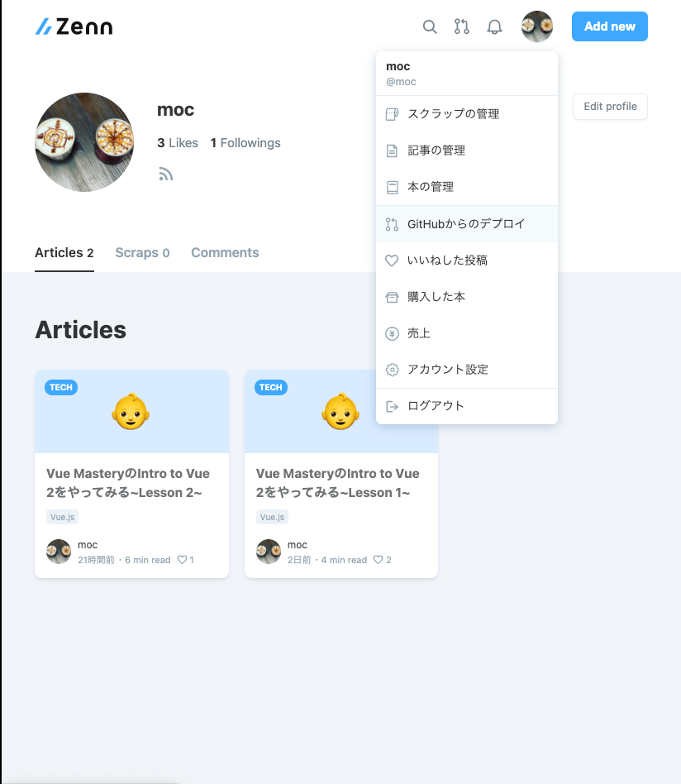Select アカウント設定 menu item
Viewport: 681px width, 784px height.
467,370
